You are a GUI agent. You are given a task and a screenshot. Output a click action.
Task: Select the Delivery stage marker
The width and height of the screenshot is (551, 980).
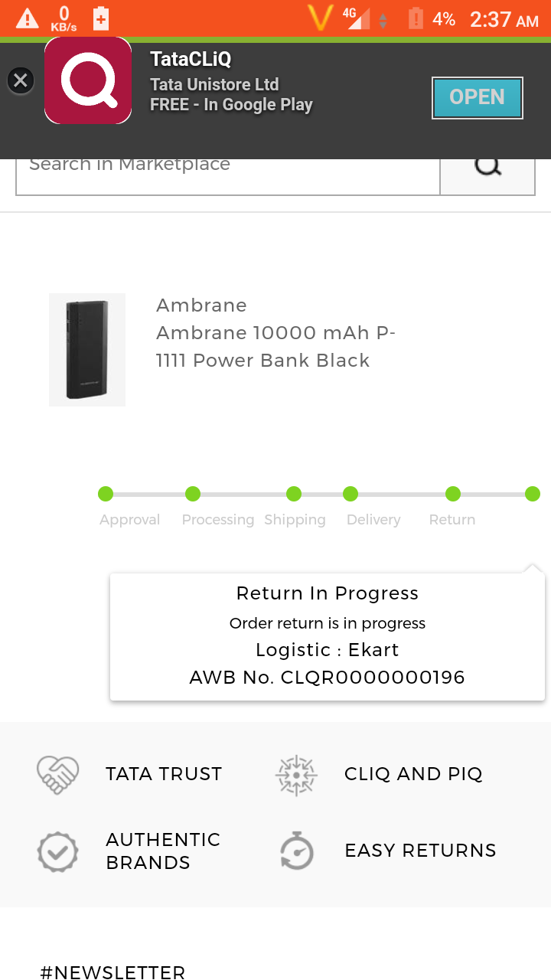pos(350,494)
